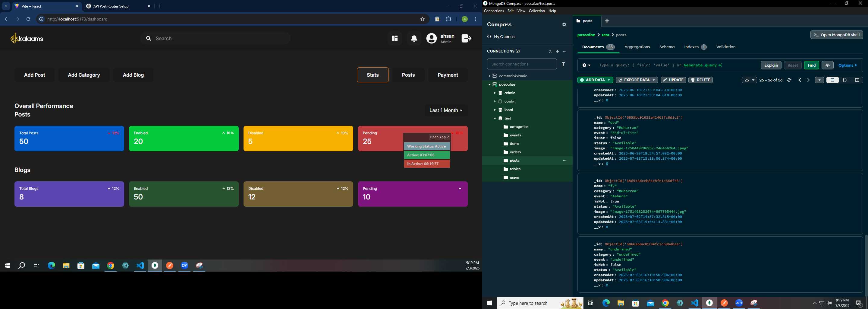Viewport: 868px width, 309px height.
Task: Click the Find button
Action: (x=811, y=65)
